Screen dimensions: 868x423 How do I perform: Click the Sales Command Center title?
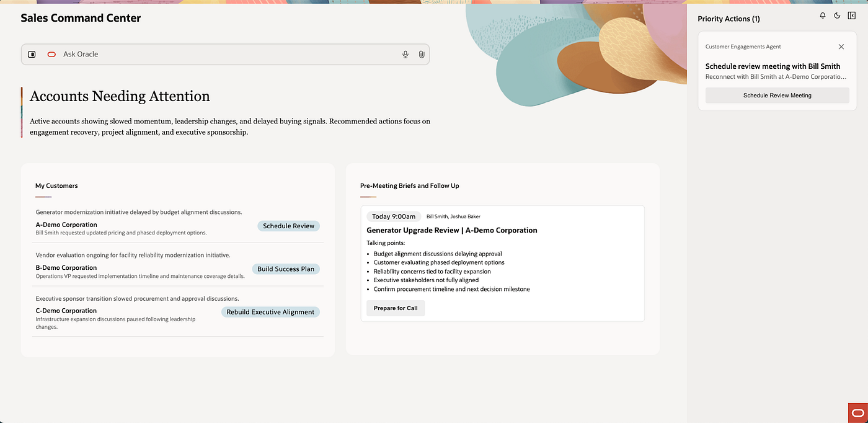click(x=81, y=18)
